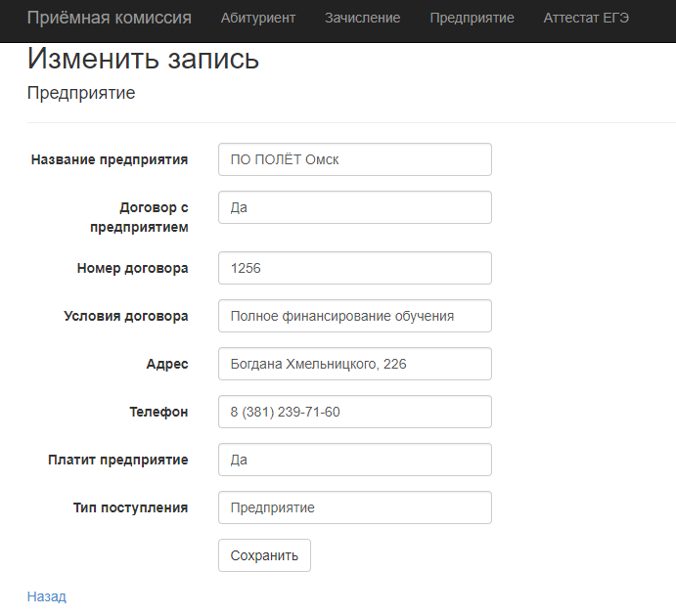Click the Название предприятия label

pyautogui.click(x=110, y=159)
